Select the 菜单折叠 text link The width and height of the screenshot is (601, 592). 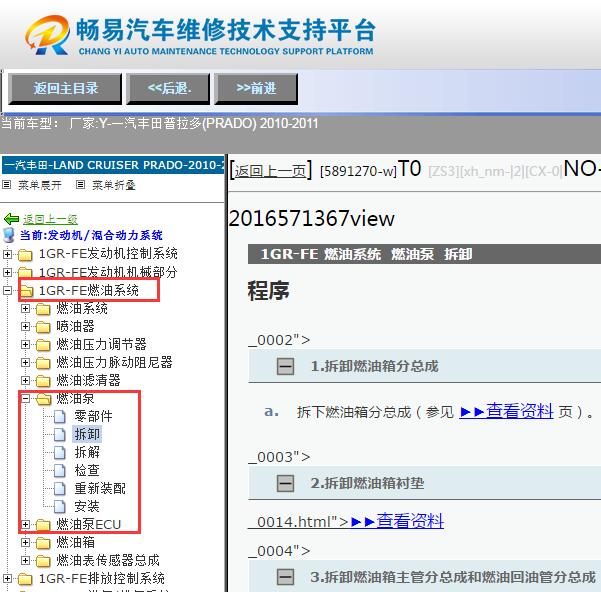click(x=114, y=185)
